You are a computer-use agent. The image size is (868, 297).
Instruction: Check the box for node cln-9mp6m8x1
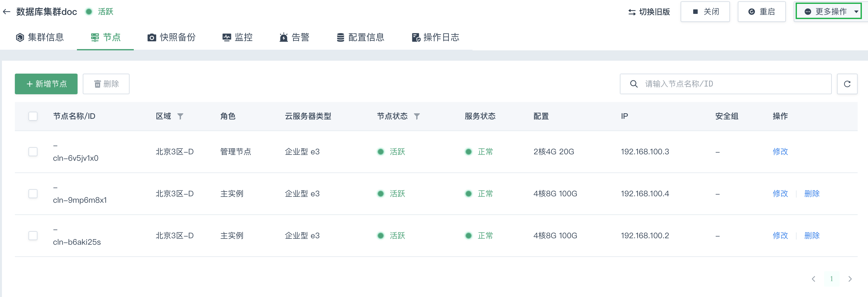click(33, 194)
